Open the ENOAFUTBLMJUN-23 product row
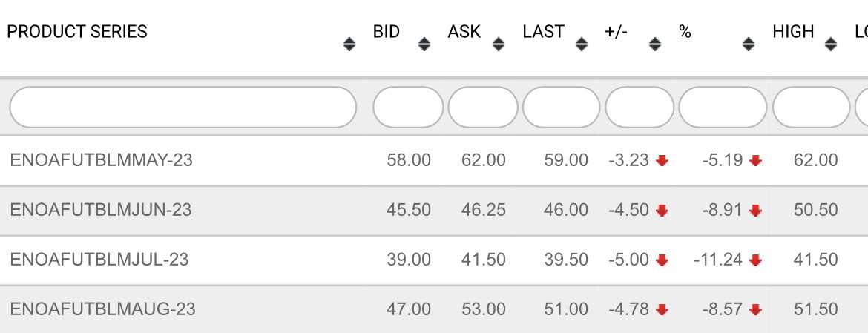The image size is (868, 333). [x=101, y=210]
